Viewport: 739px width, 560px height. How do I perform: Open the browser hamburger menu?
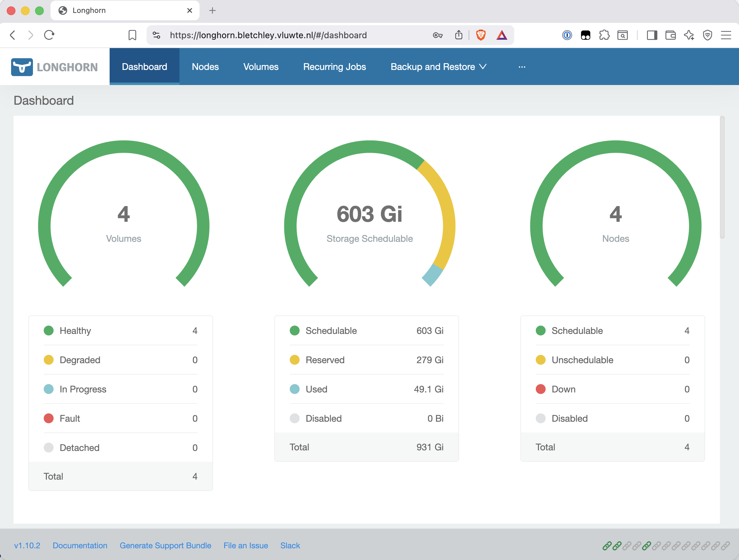coord(726,35)
